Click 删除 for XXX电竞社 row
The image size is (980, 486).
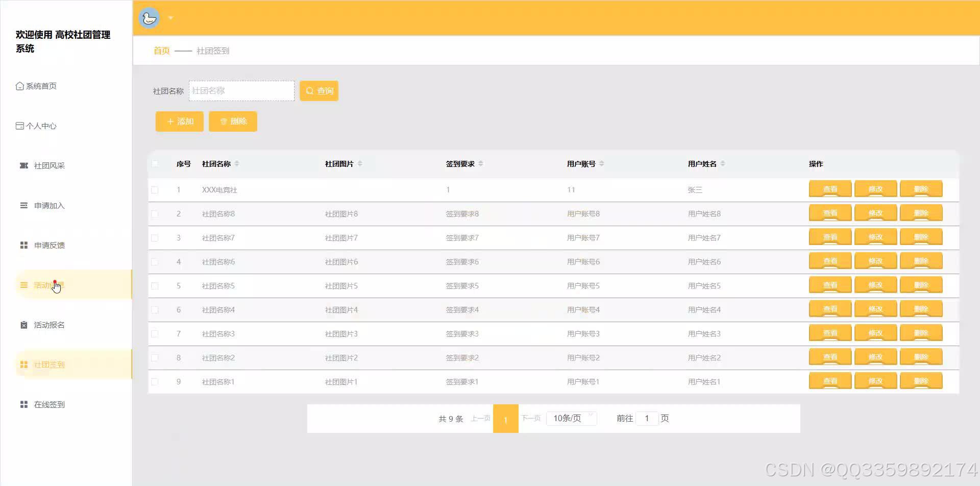tap(921, 189)
